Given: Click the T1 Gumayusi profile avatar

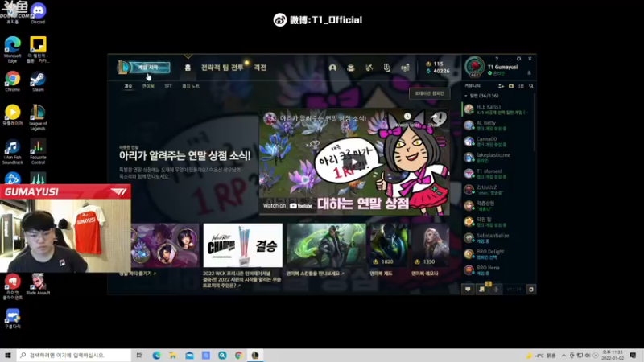Looking at the screenshot, I should [x=474, y=67].
